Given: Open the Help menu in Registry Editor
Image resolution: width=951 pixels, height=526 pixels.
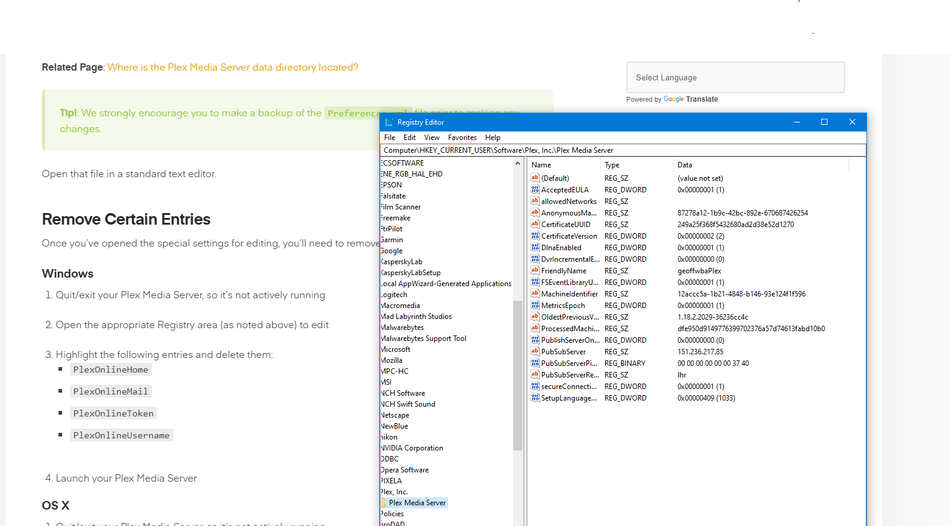Looking at the screenshot, I should tap(492, 138).
